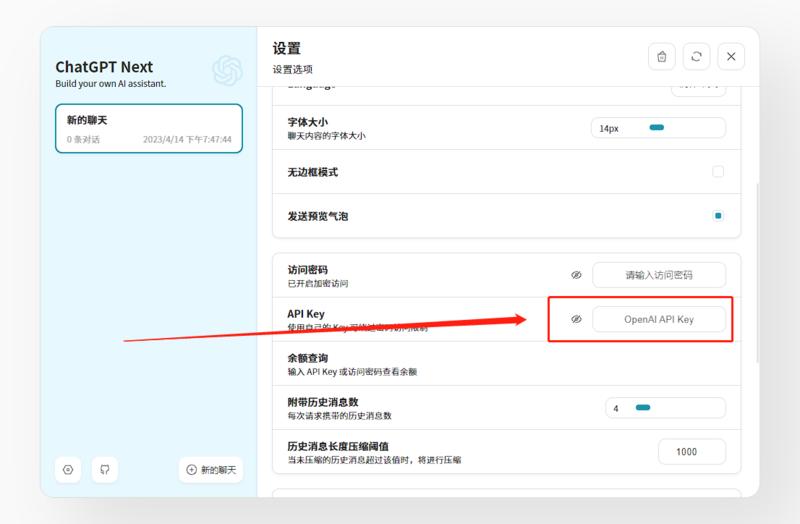Adjust the 字体大小 slider
Screen dimensions: 800x524
(x=657, y=128)
